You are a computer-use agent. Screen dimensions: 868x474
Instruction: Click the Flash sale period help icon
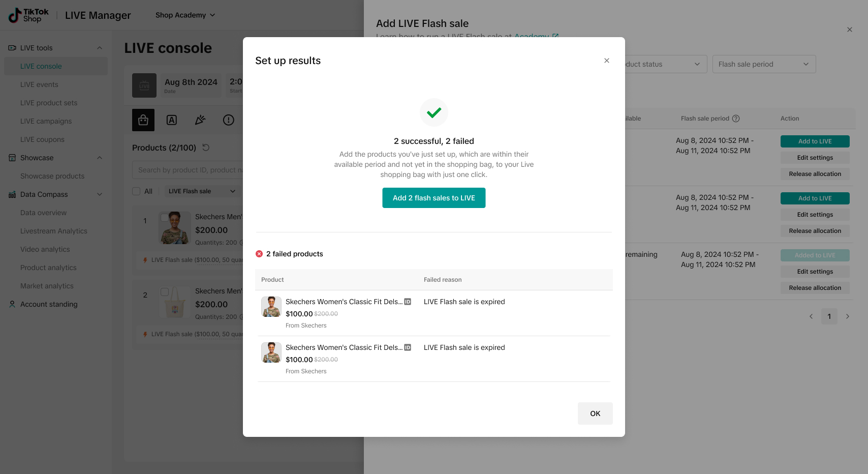click(x=736, y=118)
